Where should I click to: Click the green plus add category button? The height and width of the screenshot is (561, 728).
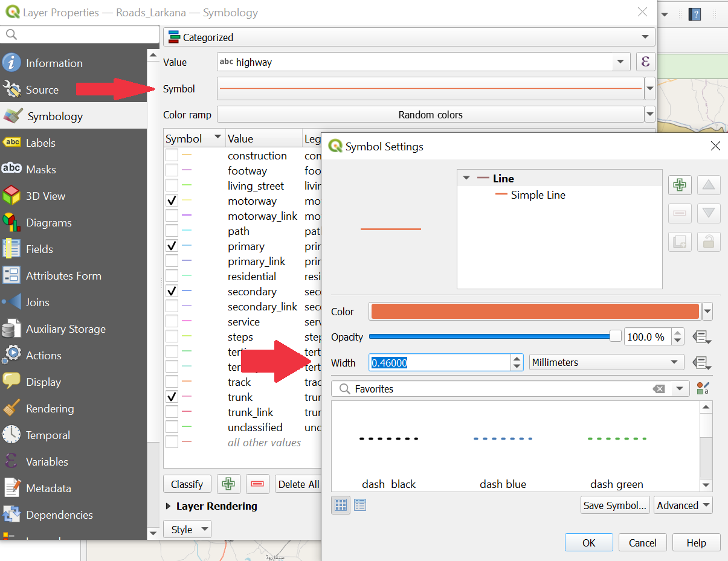coord(228,484)
